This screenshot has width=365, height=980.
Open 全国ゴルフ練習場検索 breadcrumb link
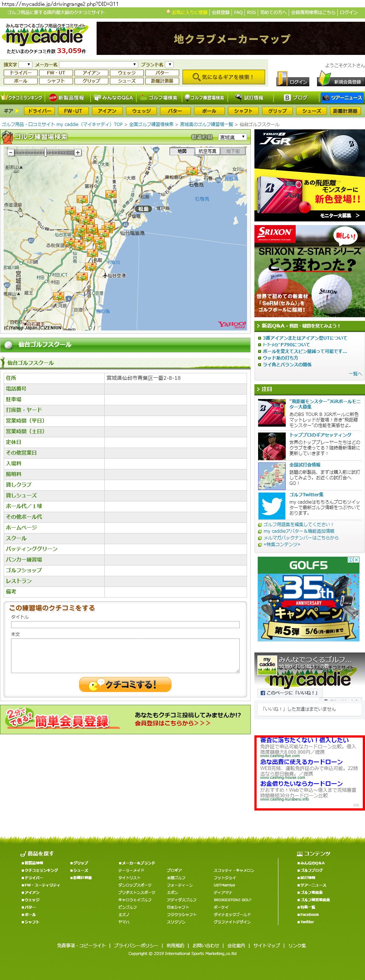[151, 125]
